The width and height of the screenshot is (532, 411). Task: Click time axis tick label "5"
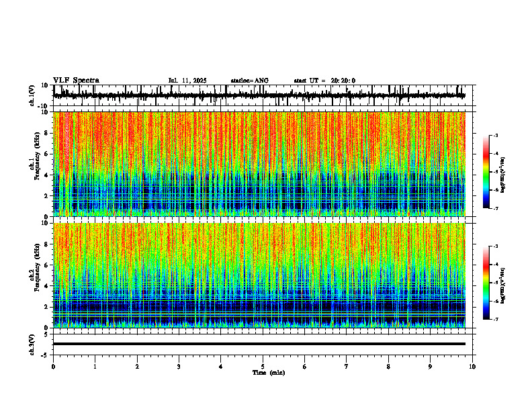coord(263,367)
